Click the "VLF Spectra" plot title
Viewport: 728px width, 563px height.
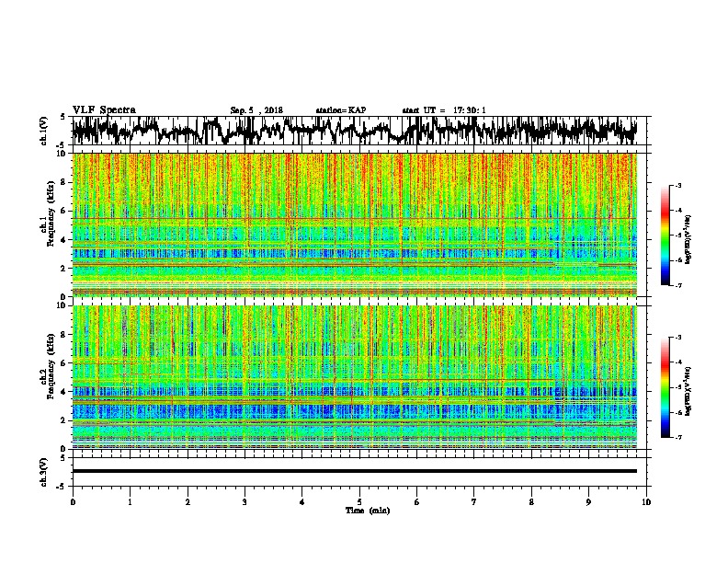pyautogui.click(x=104, y=110)
